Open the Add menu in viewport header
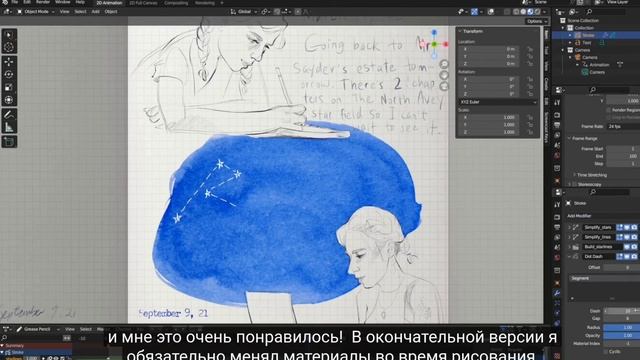The width and height of the screenshot is (640, 360). pyautogui.click(x=96, y=12)
